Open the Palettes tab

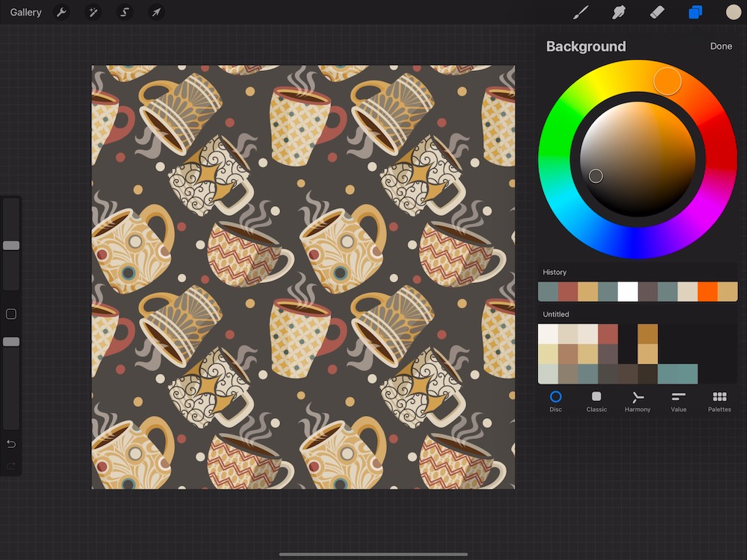coord(719,401)
